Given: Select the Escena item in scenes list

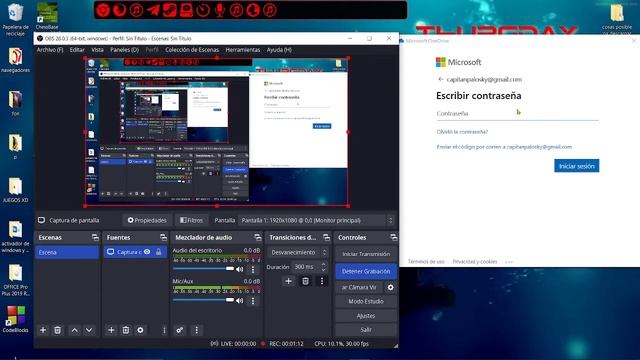Looking at the screenshot, I should (x=67, y=252).
